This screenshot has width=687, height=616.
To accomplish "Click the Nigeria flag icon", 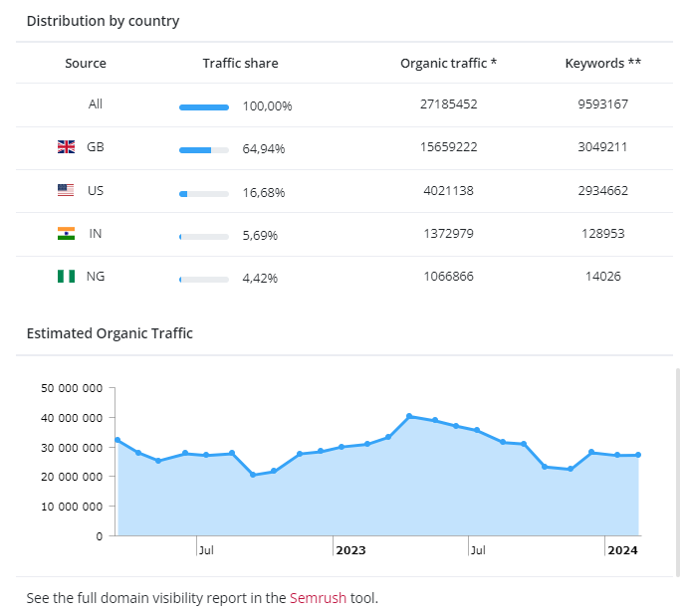I will click(66, 277).
